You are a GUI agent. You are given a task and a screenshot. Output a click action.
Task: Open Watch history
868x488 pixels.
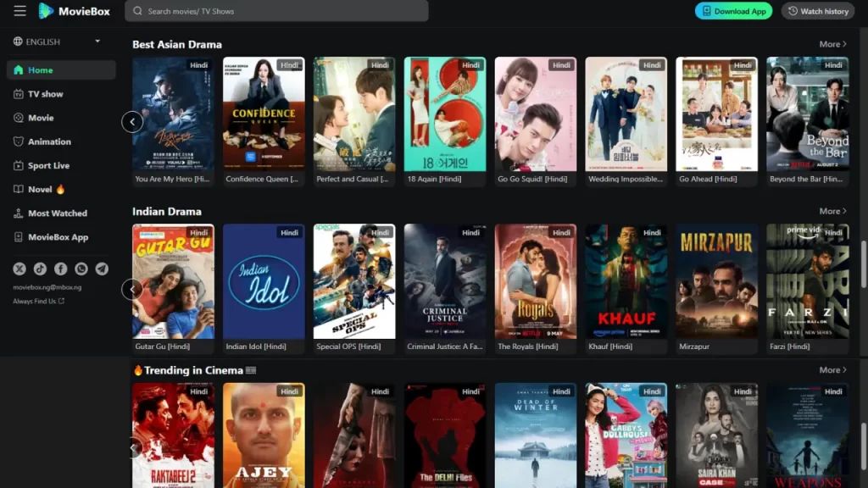tap(818, 11)
